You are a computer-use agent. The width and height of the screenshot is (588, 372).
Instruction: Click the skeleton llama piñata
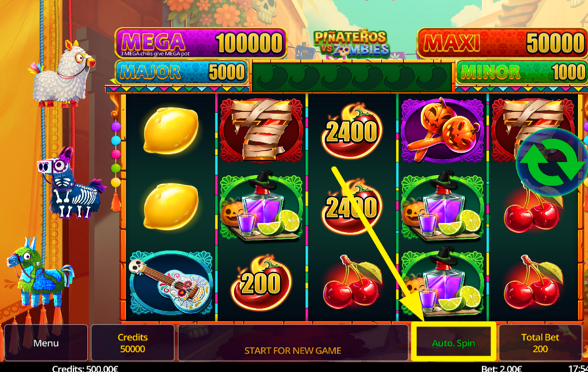tap(71, 183)
